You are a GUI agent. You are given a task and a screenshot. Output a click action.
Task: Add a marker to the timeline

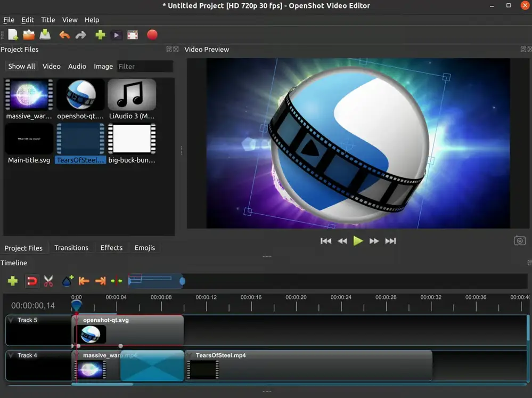click(66, 281)
